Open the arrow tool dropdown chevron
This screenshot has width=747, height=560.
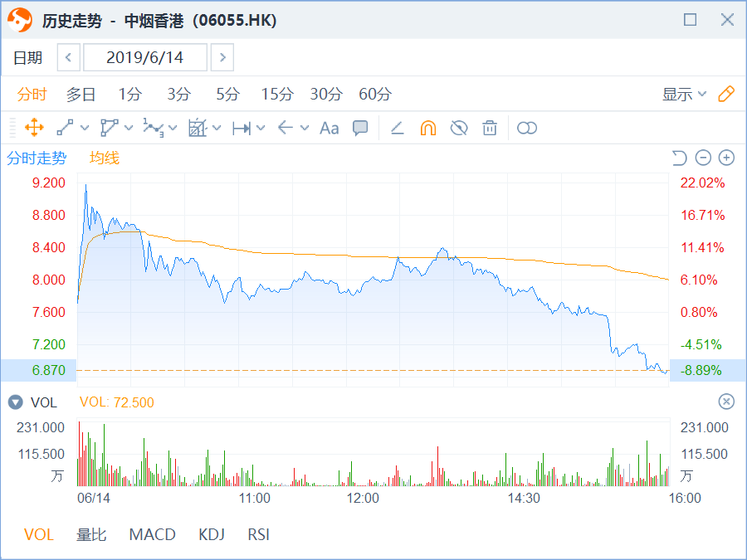305,128
